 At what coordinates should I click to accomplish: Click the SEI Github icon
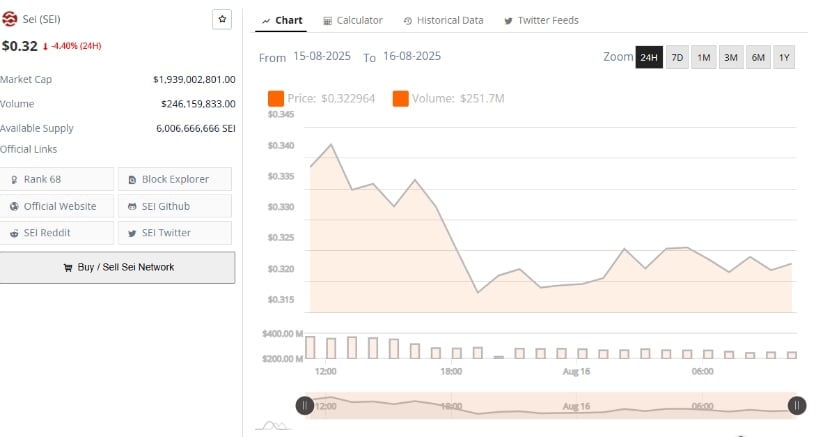pyautogui.click(x=132, y=207)
